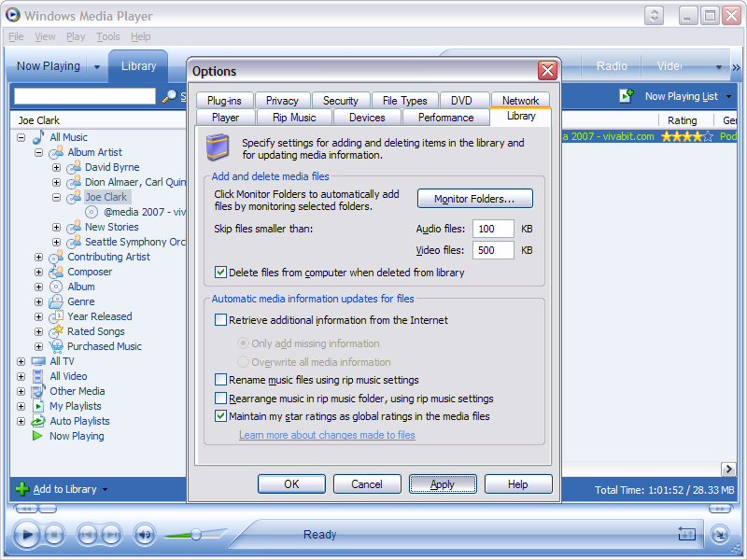Uncheck Delete files from computer when deleted

(221, 273)
